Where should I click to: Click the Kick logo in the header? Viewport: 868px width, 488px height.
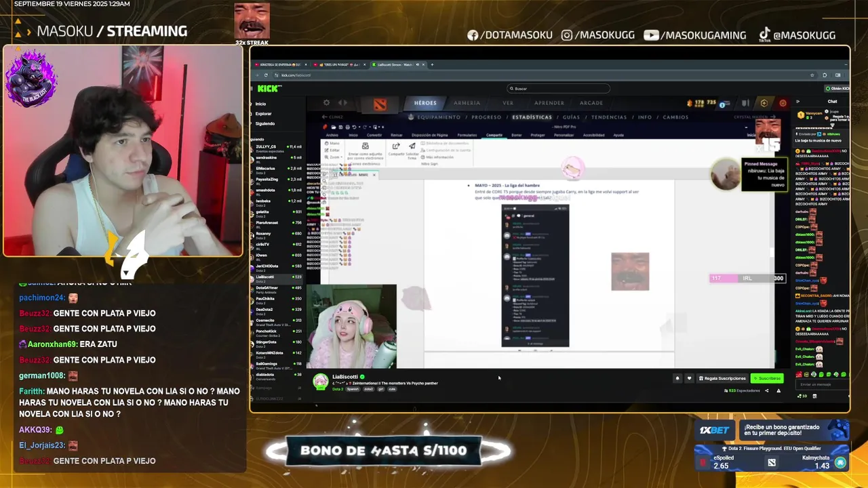pos(269,88)
